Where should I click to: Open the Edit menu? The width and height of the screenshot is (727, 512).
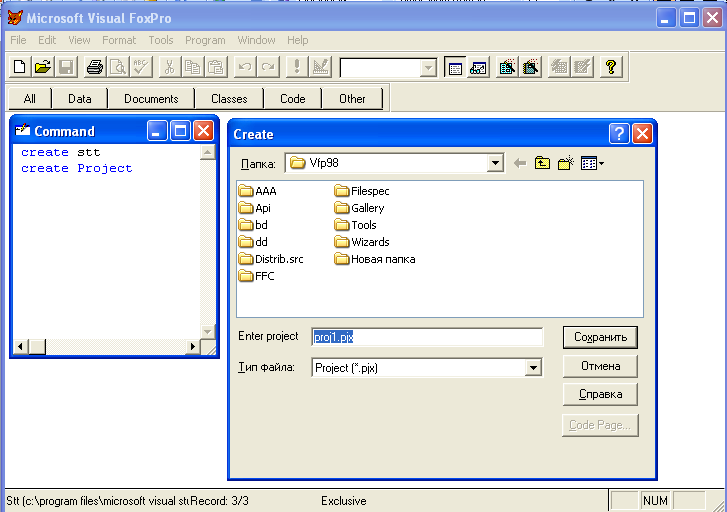tap(47, 40)
